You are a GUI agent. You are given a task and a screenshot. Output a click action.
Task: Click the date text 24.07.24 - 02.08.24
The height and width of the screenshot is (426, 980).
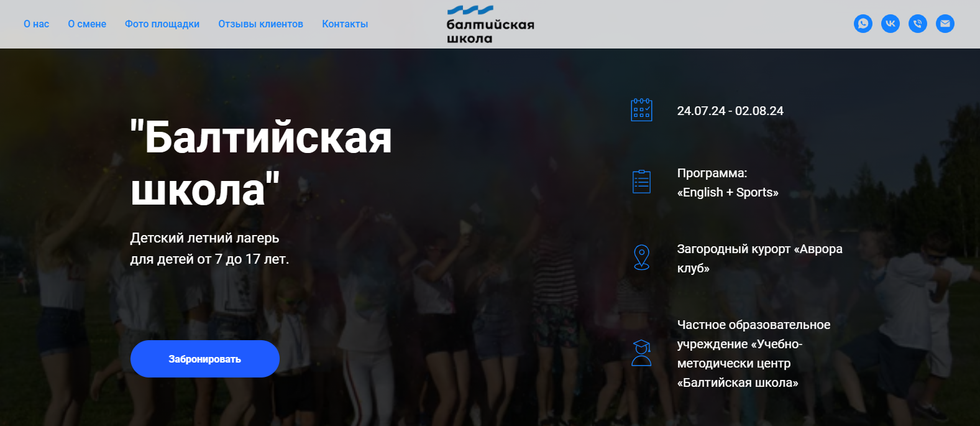[x=730, y=111]
